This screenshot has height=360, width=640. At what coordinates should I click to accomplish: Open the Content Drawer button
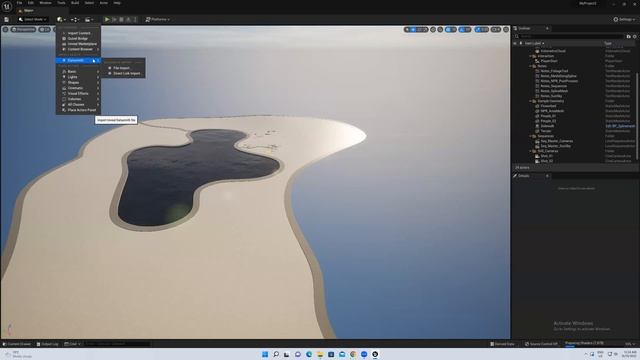[17, 344]
